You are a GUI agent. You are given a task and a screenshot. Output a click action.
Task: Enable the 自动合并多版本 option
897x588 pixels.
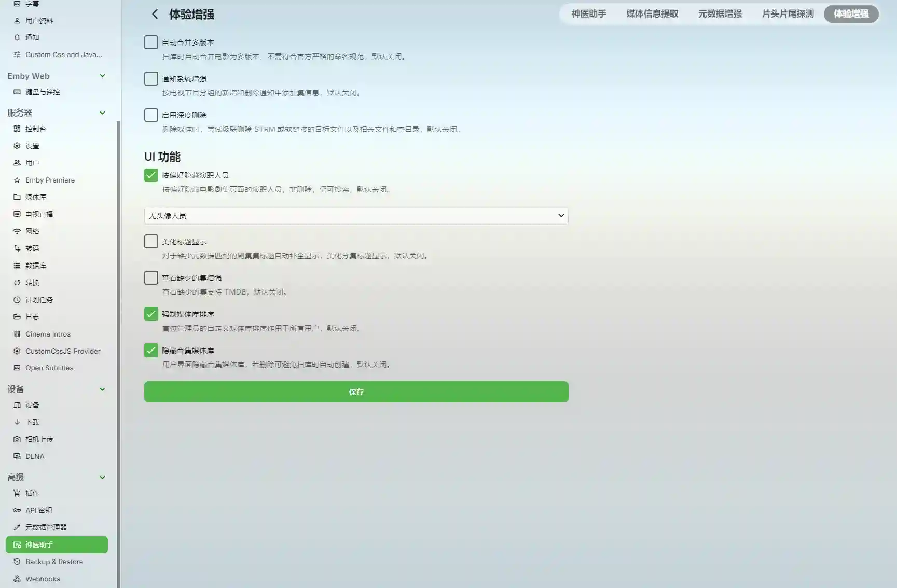tap(150, 42)
